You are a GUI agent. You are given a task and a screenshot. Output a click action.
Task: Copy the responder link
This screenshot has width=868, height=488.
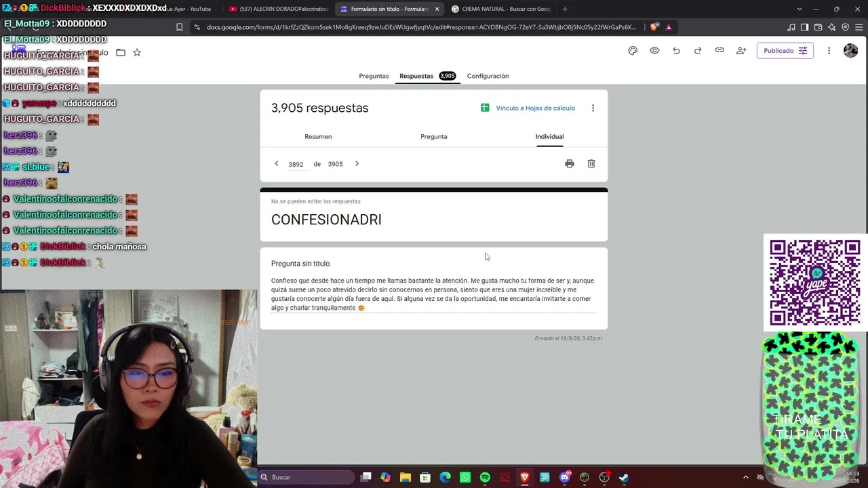(719, 51)
